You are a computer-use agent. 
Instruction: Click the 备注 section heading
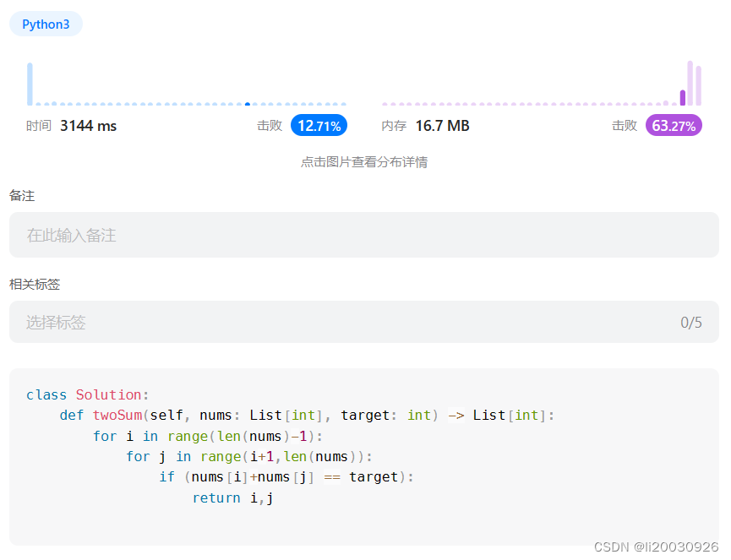coord(21,196)
